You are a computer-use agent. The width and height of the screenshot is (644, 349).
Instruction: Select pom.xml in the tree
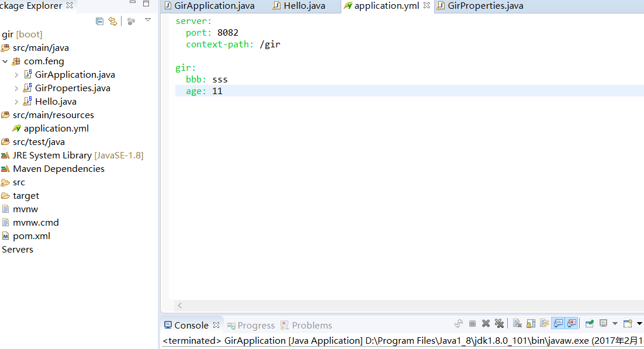[x=32, y=236]
